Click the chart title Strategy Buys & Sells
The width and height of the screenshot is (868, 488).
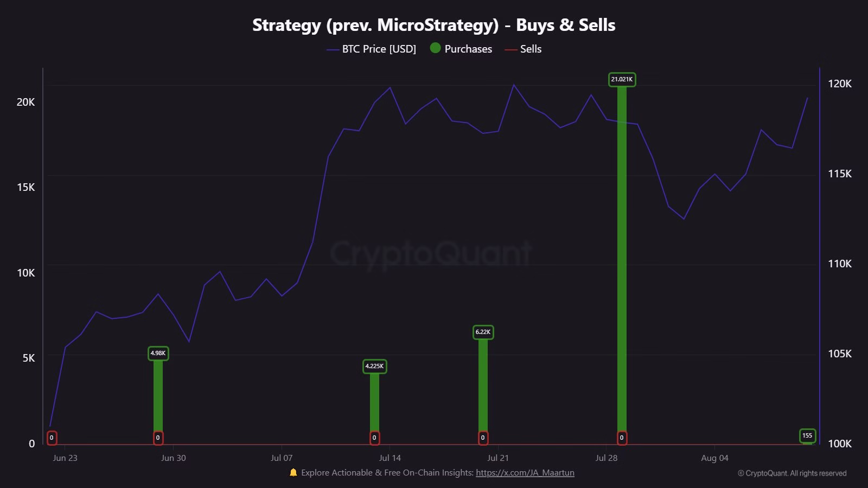point(434,25)
